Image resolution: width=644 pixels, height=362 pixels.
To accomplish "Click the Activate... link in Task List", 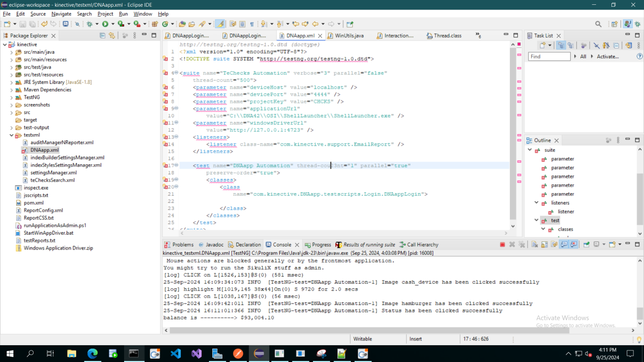I will tap(607, 57).
